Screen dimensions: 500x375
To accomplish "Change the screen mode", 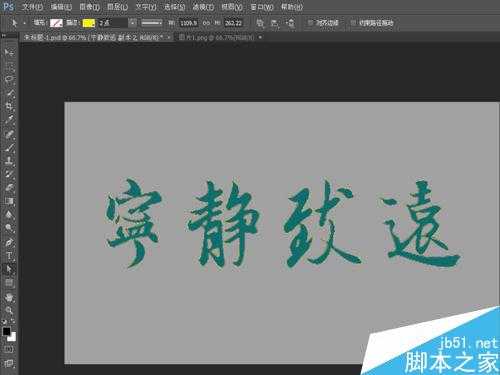I will pos(9,363).
